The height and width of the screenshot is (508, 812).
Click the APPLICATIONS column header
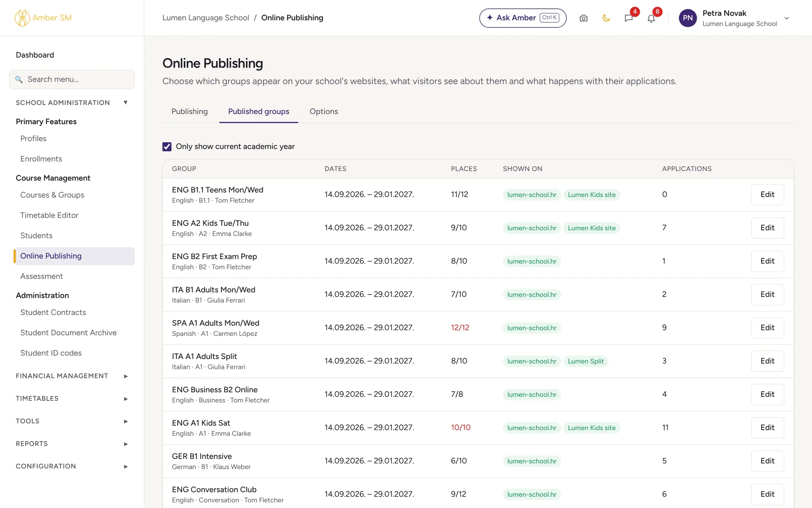click(x=686, y=169)
